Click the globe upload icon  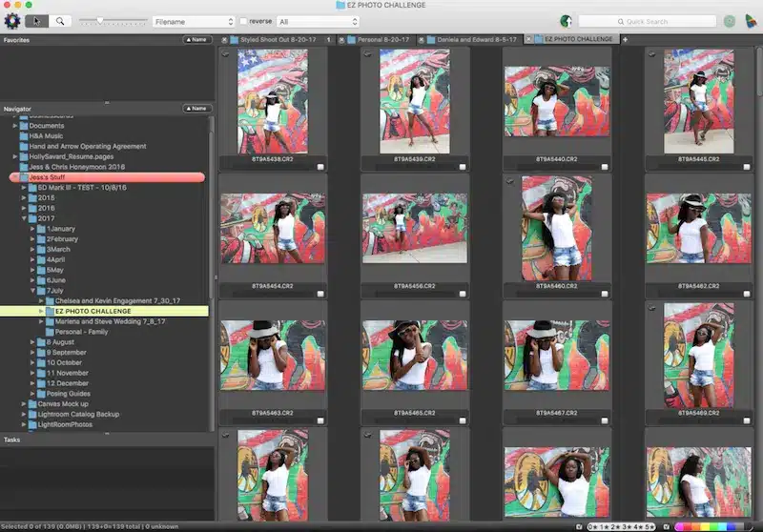click(566, 21)
